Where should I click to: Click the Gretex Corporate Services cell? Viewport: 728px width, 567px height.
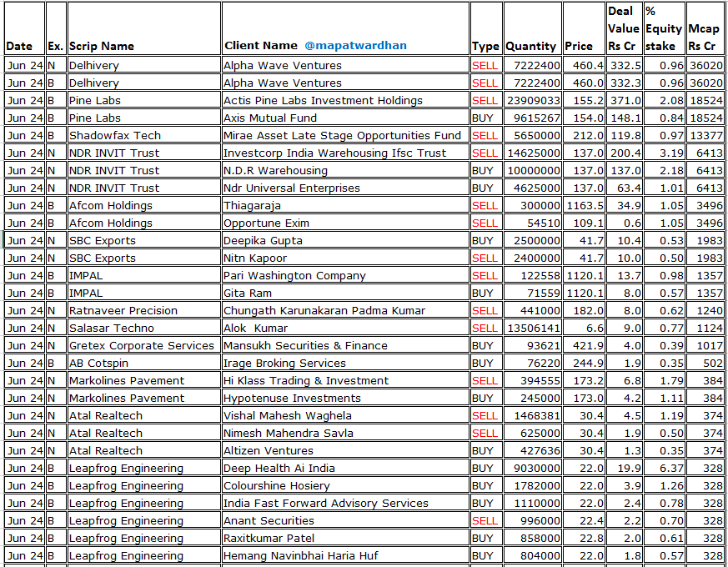(x=144, y=345)
